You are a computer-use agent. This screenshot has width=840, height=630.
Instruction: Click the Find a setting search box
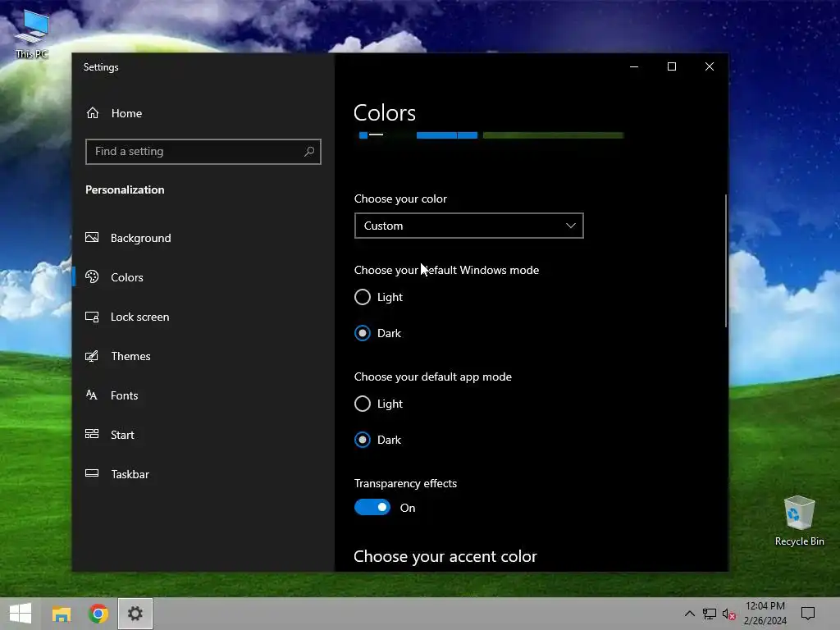203,152
